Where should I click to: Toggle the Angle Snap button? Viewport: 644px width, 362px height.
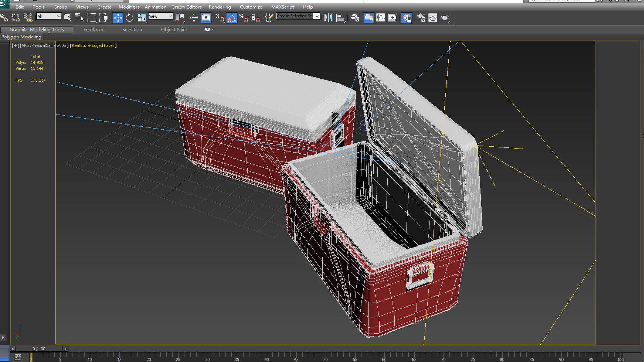(x=232, y=18)
